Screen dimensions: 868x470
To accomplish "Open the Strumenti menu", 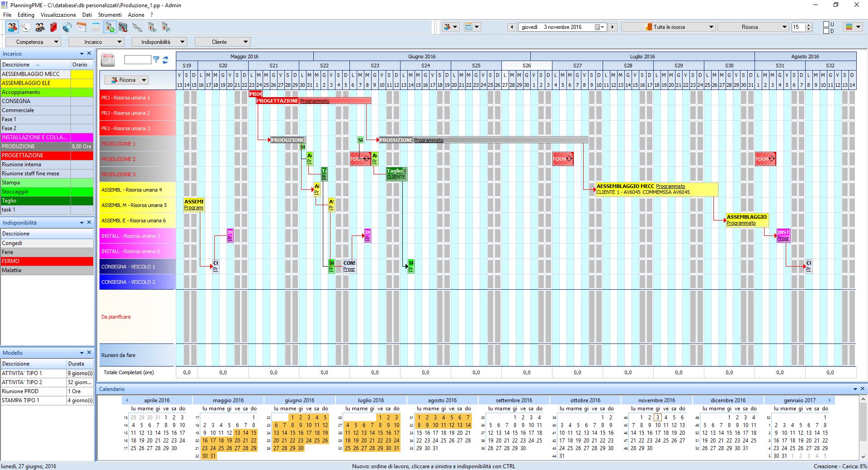I will tap(110, 15).
